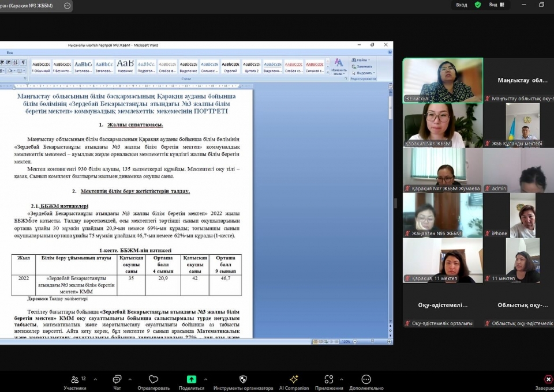Open the Word Help icon
The image size is (554, 392).
point(390,52)
